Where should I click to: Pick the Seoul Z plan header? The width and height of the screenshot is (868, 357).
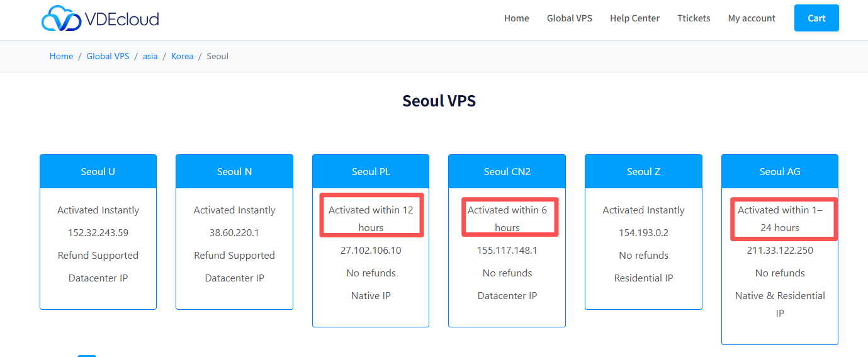[643, 171]
